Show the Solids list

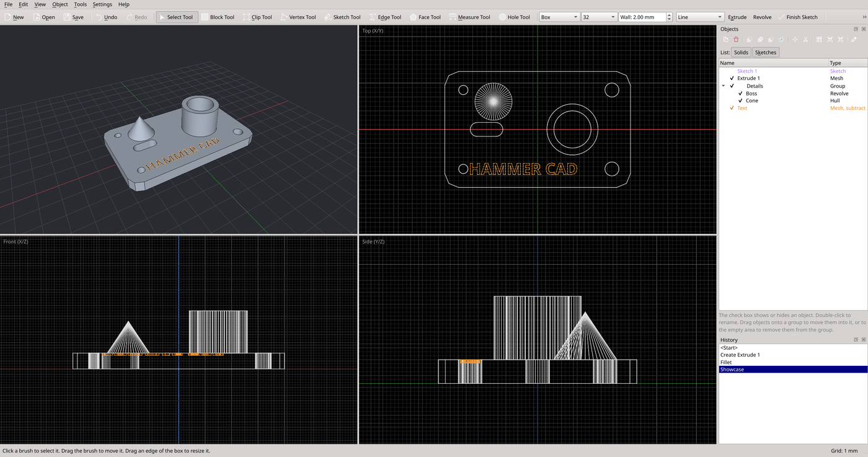(x=741, y=53)
